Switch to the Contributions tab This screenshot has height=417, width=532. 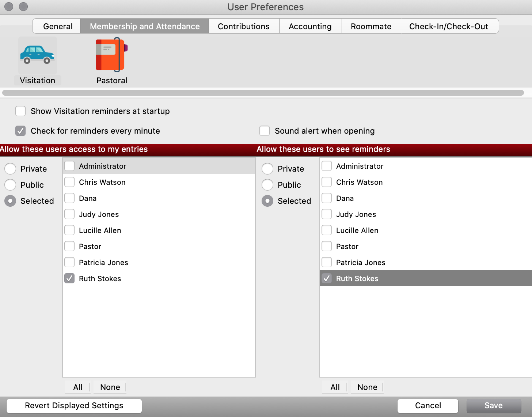tap(244, 26)
